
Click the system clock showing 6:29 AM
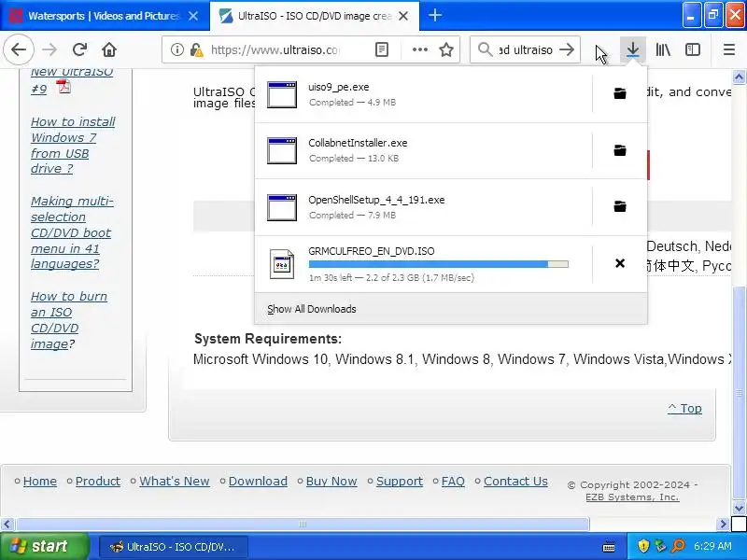click(712, 546)
